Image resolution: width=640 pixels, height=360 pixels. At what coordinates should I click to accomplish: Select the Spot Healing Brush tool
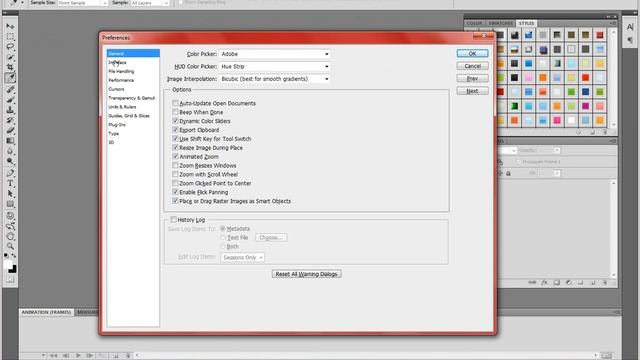pyautogui.click(x=10, y=89)
